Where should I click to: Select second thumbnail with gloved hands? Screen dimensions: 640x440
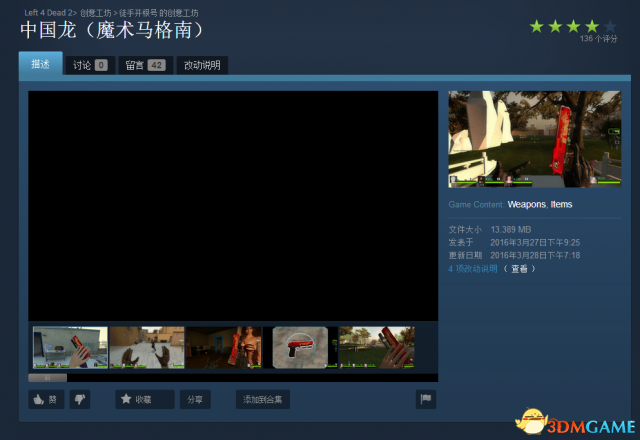click(147, 347)
